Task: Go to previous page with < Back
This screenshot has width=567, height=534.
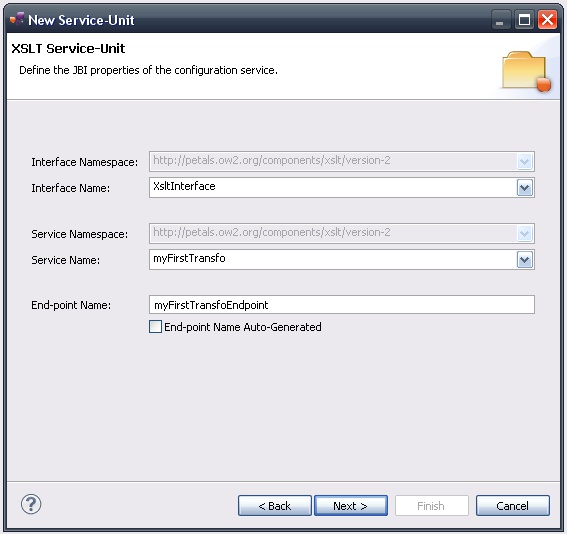Action: pos(275,505)
